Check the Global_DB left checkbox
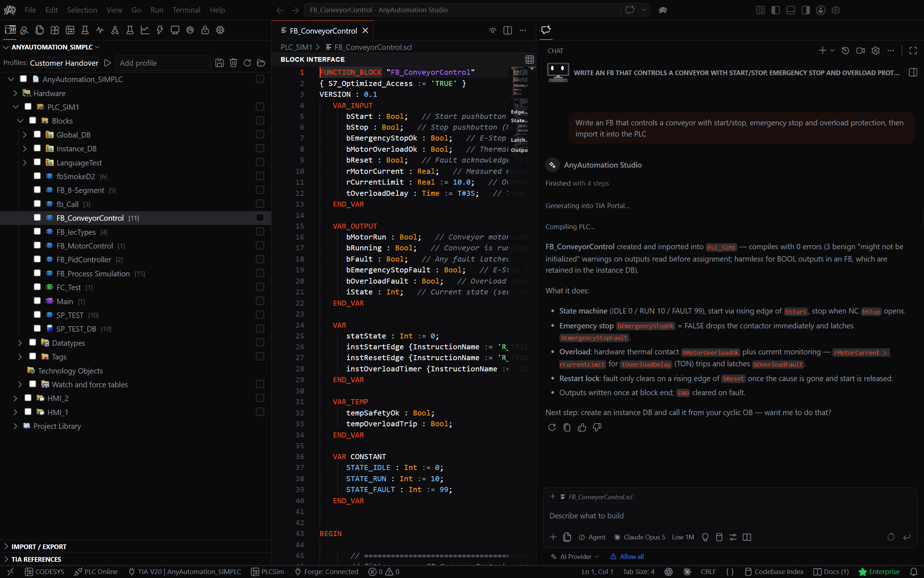This screenshot has height=578, width=924. tap(37, 134)
